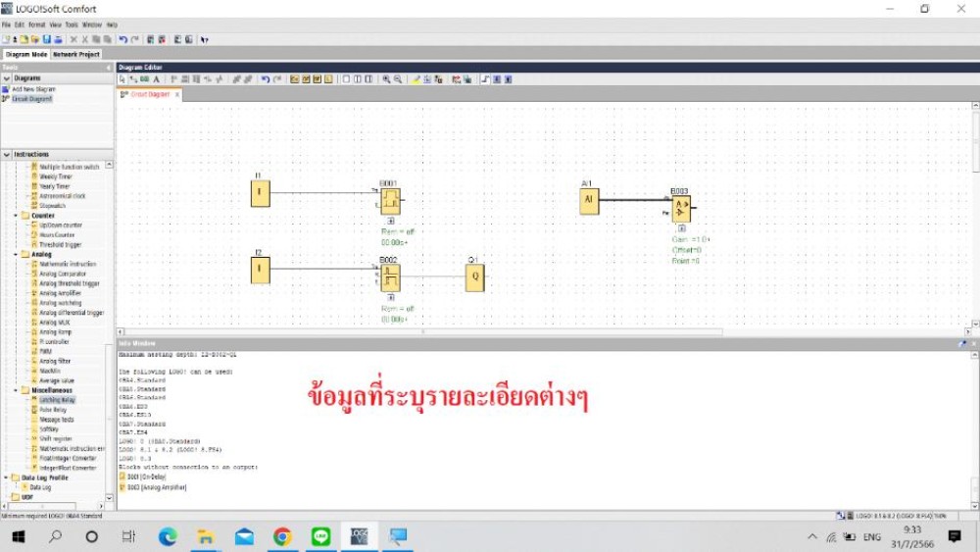
Task: Click Add New Diagram
Action: coord(33,89)
